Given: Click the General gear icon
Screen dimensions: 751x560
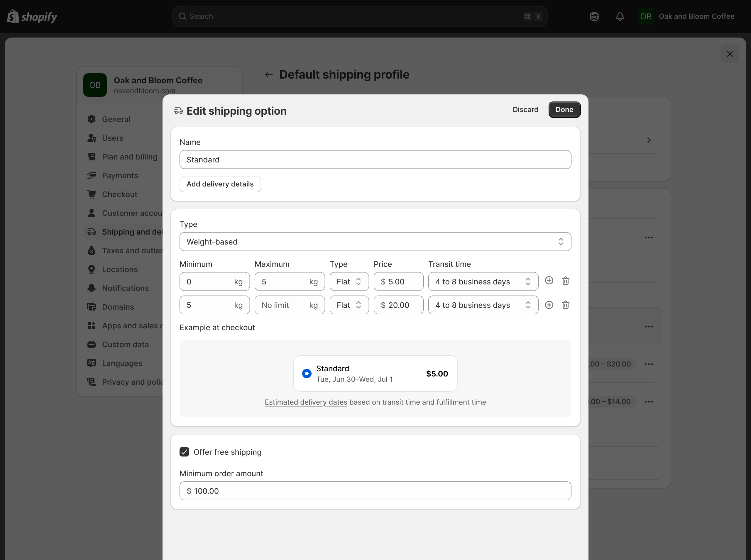Looking at the screenshot, I should pos(92,119).
